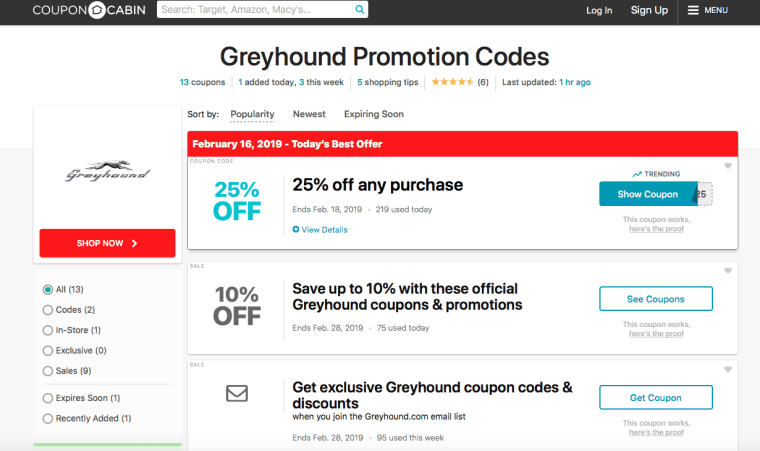Sort offers by Popularity
Viewport: 760px width, 451px height.
(x=252, y=115)
